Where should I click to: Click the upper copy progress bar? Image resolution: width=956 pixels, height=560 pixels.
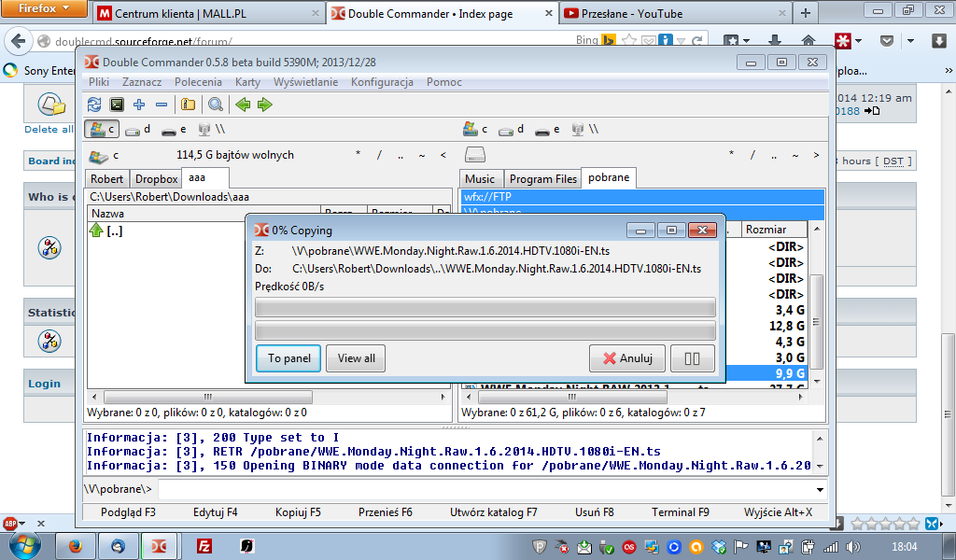point(485,307)
